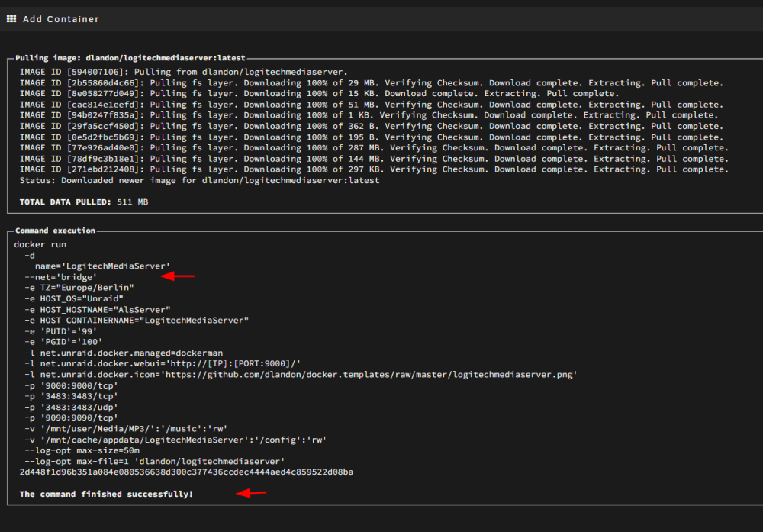Select the IMAGE ID [271ebd212408] line

click(x=374, y=169)
